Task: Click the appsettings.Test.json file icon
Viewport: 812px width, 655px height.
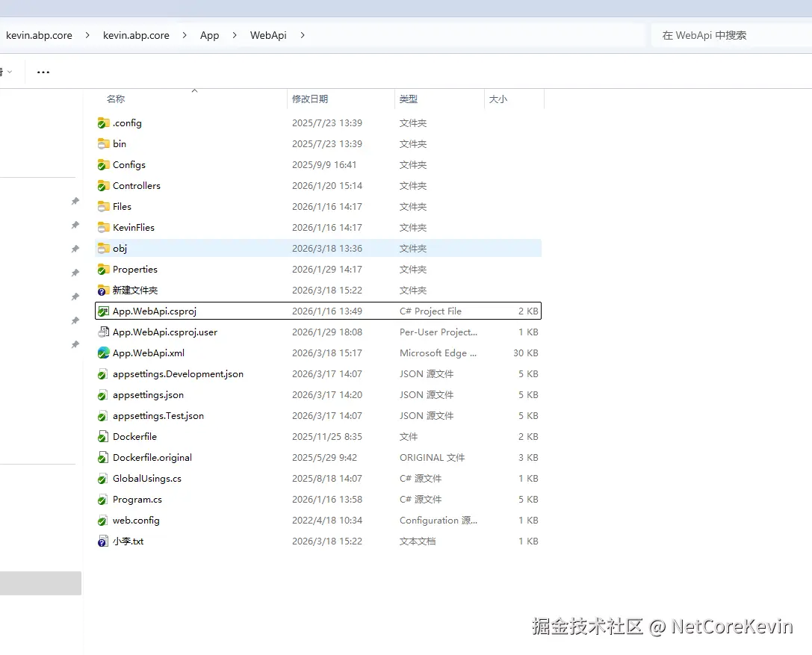Action: pos(104,416)
